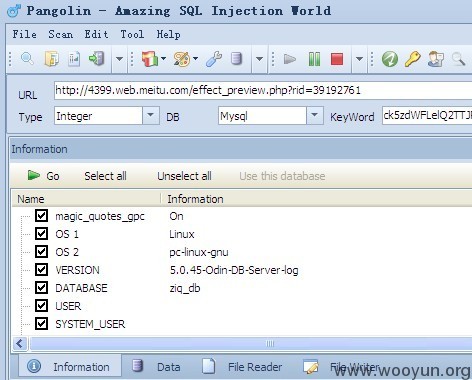Click the user profile toolbar icon
Viewport: 472px width, 380px height.
point(435,59)
